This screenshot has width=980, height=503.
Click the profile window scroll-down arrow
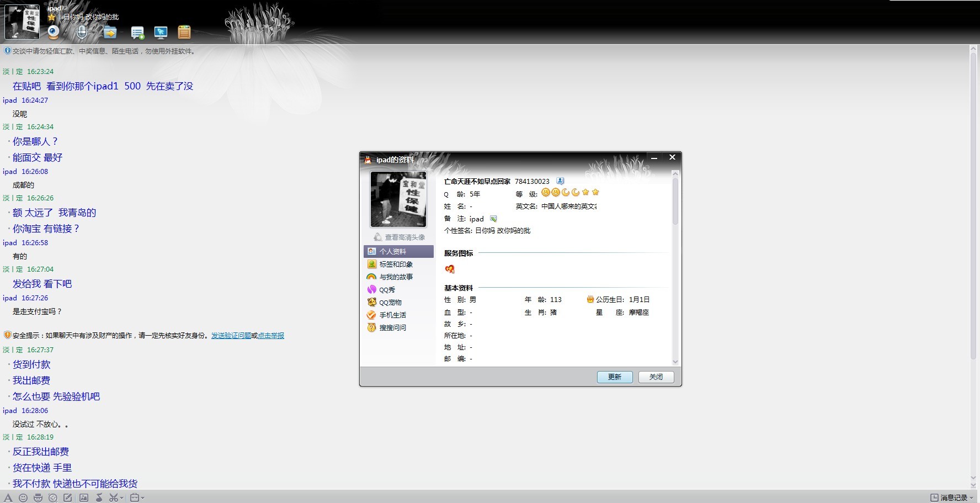click(675, 362)
